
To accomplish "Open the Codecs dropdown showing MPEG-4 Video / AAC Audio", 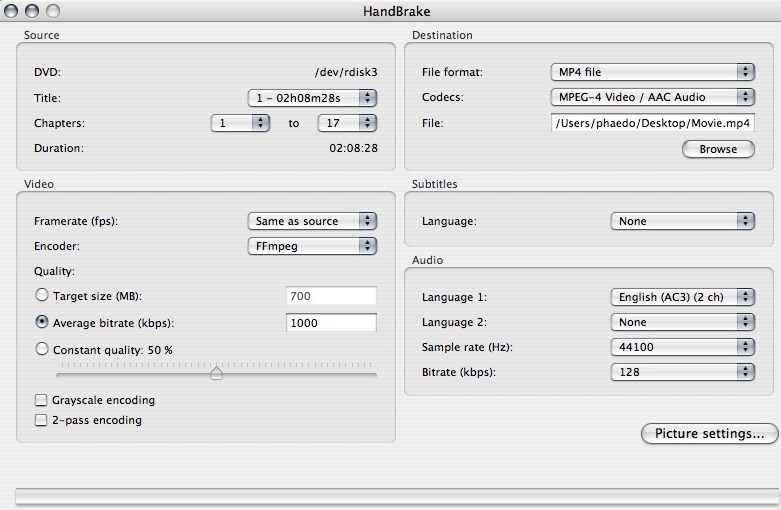I will point(652,97).
